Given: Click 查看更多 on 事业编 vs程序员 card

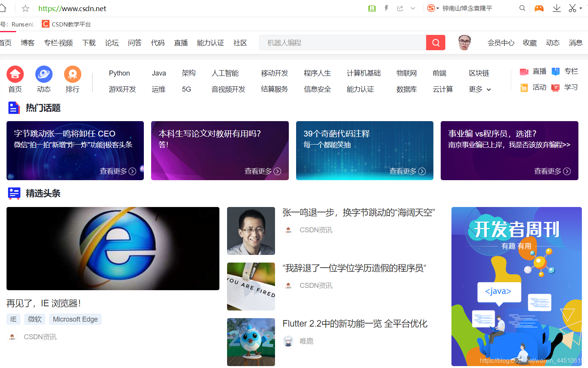Looking at the screenshot, I should coord(552,171).
